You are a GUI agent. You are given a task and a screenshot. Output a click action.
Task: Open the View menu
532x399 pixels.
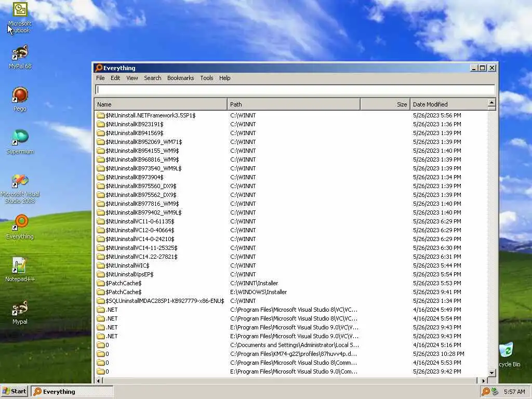click(132, 78)
